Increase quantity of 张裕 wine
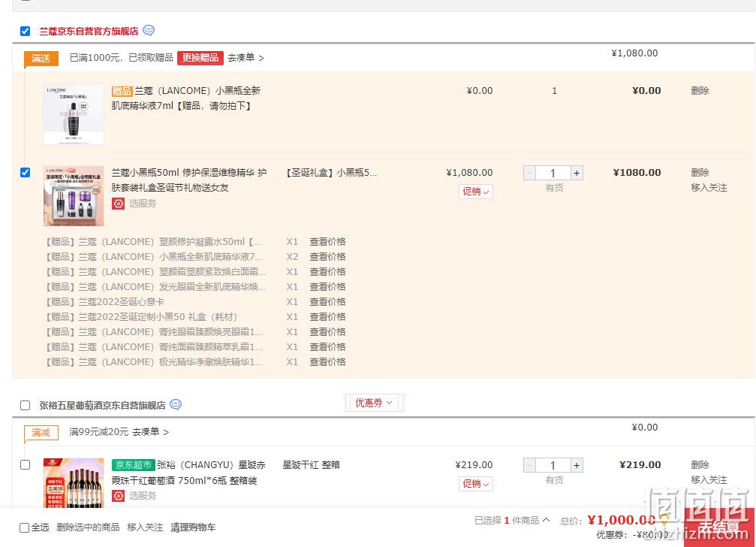 [x=577, y=466]
